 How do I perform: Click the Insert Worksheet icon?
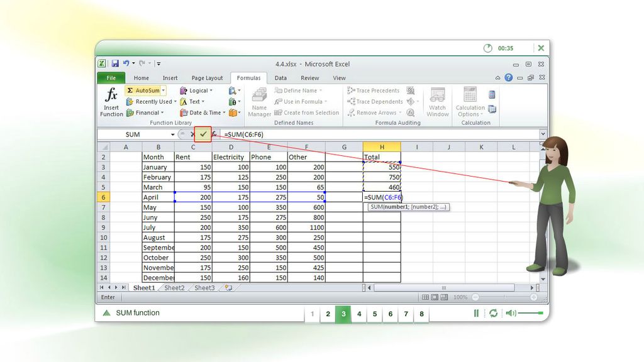tap(228, 288)
